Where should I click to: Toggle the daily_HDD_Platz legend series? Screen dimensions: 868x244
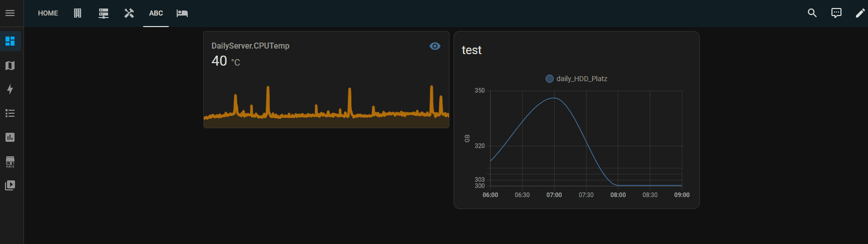pos(576,79)
